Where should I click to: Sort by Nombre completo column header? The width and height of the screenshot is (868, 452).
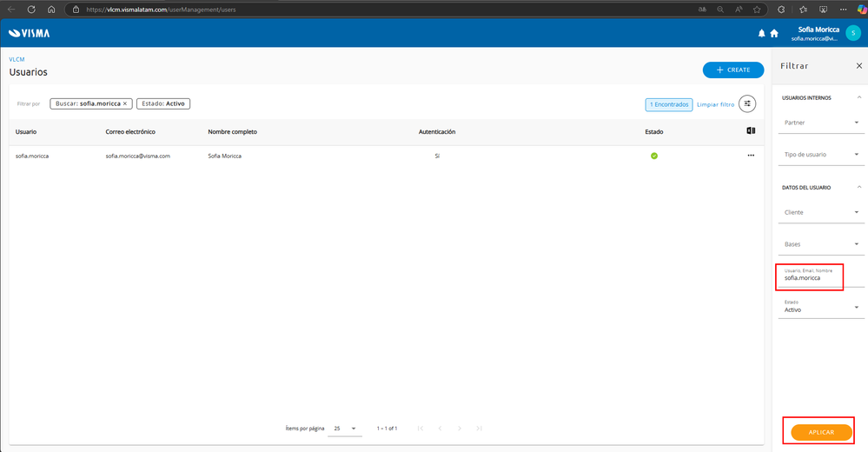click(233, 132)
